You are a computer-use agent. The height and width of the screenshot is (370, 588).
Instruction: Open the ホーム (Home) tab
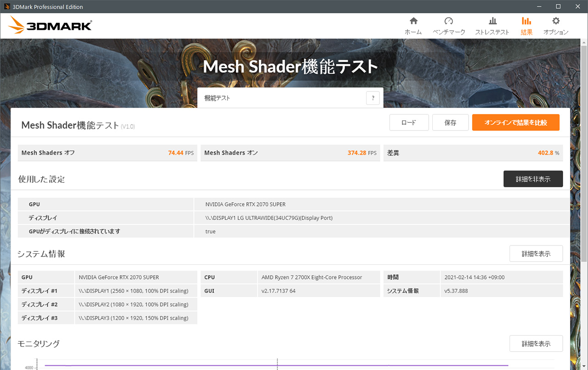pos(413,26)
